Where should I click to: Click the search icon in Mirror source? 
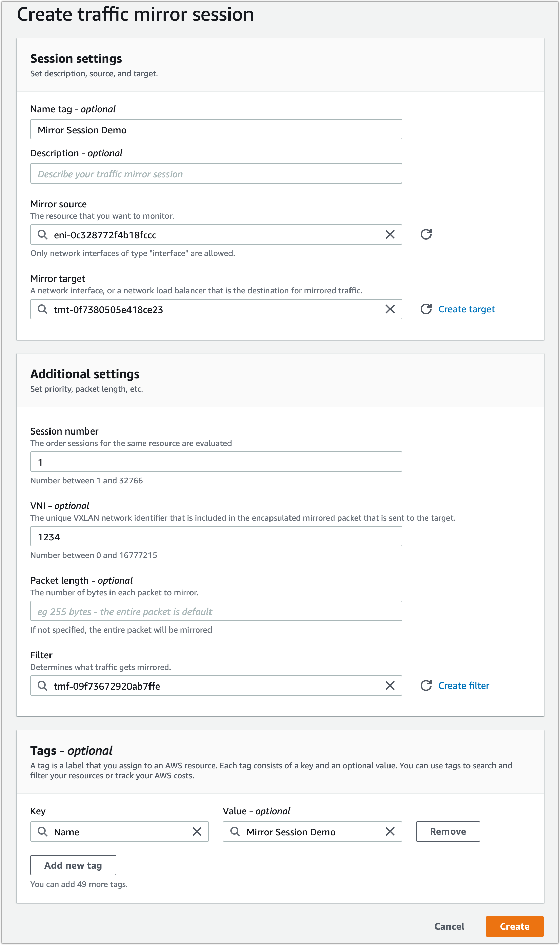pos(43,234)
